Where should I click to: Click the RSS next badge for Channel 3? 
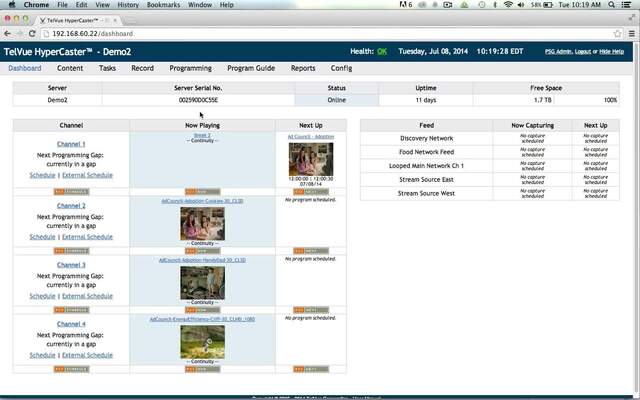[307, 310]
